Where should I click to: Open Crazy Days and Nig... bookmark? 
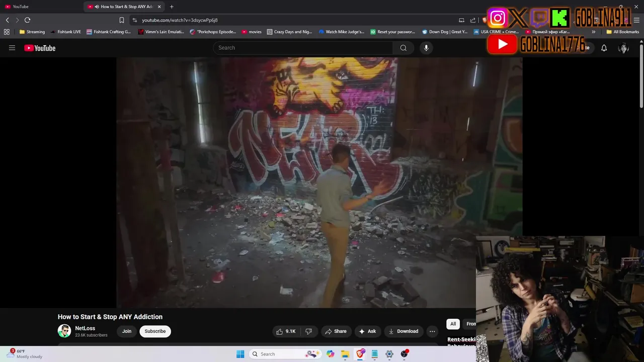pyautogui.click(x=290, y=32)
